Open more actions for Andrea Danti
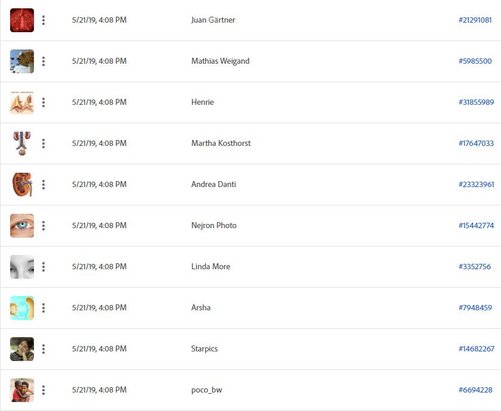This screenshot has height=411, width=501. (43, 185)
